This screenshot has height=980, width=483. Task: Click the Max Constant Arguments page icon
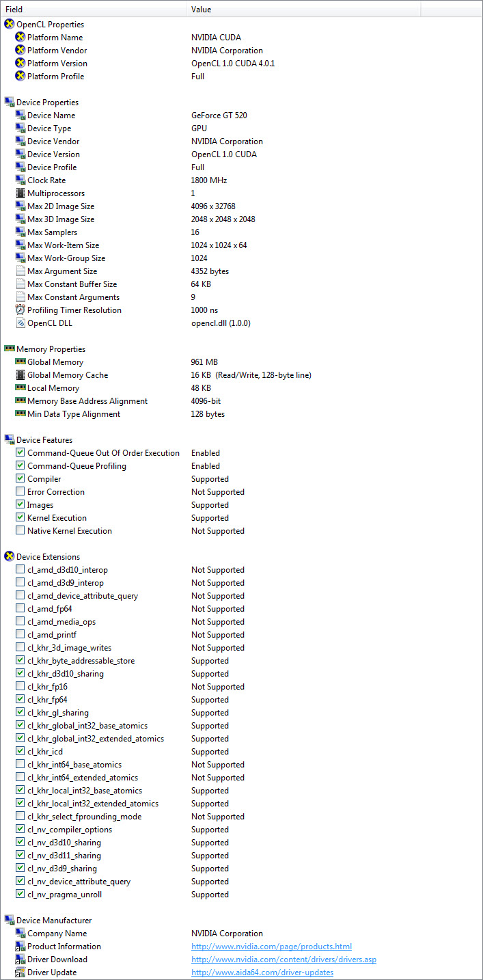pos(20,297)
